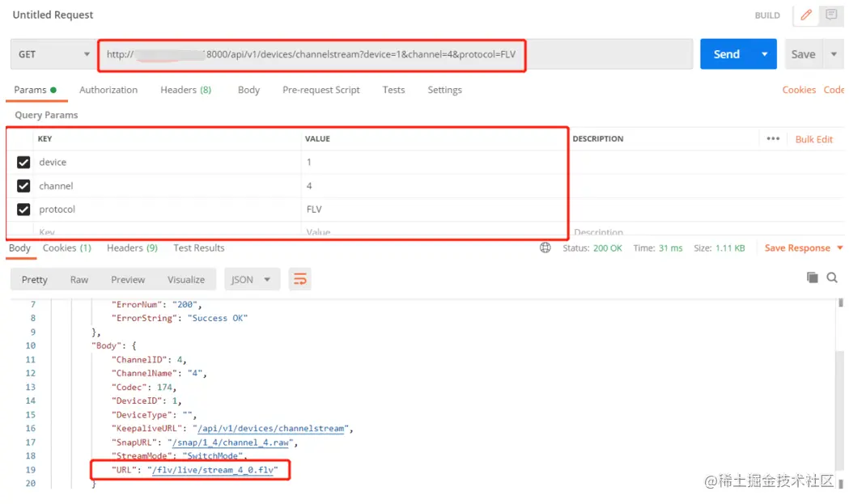Open the comments icon near BUILD

coord(831,15)
